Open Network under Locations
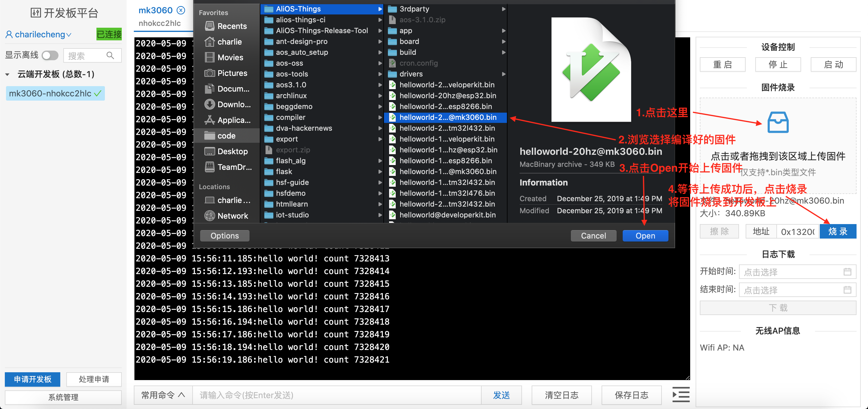The height and width of the screenshot is (409, 868). (226, 216)
